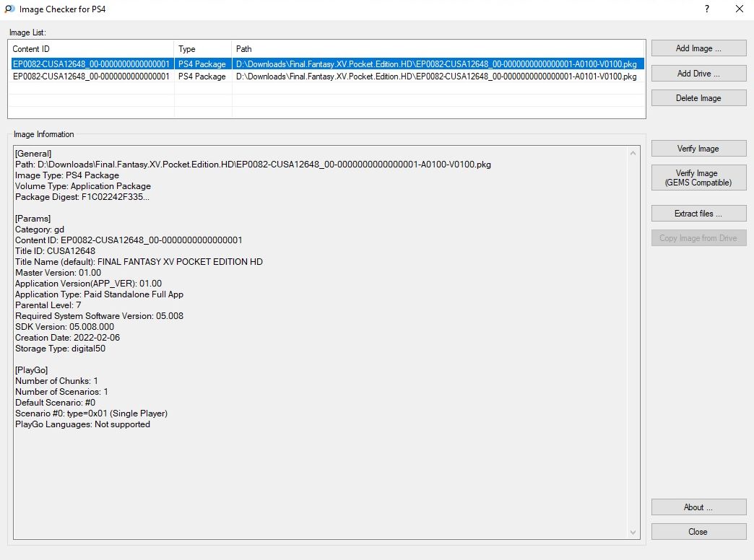The width and height of the screenshot is (754, 560).
Task: Click the [Params] section heading
Action: [x=32, y=219]
